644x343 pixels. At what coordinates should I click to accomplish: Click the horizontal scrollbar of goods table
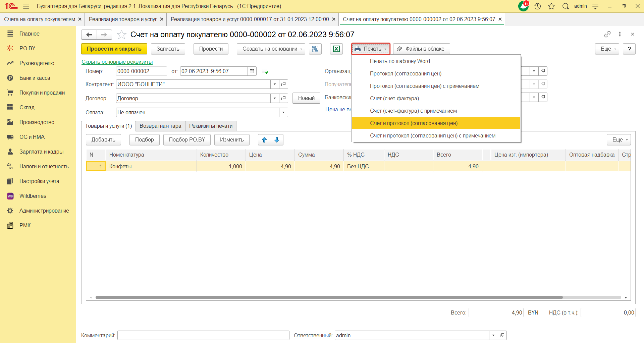pyautogui.click(x=329, y=297)
